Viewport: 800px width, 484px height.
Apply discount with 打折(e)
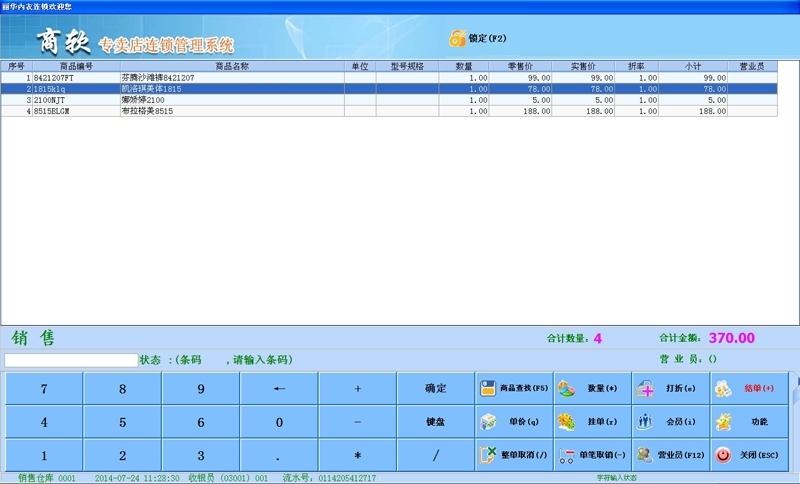click(x=671, y=389)
